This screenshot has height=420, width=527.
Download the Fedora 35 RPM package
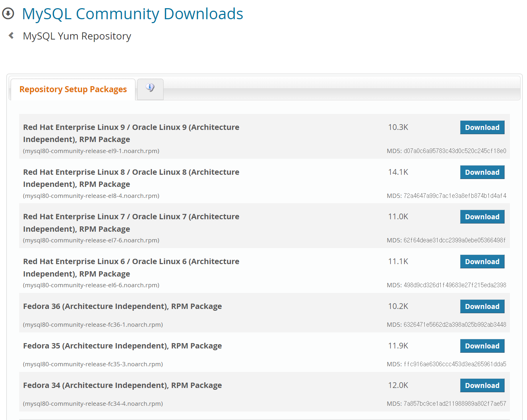click(x=482, y=346)
